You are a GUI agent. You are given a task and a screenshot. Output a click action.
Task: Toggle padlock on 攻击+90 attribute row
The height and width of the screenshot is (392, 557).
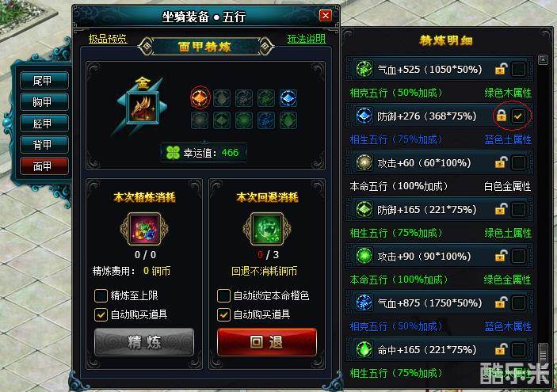[x=501, y=256]
